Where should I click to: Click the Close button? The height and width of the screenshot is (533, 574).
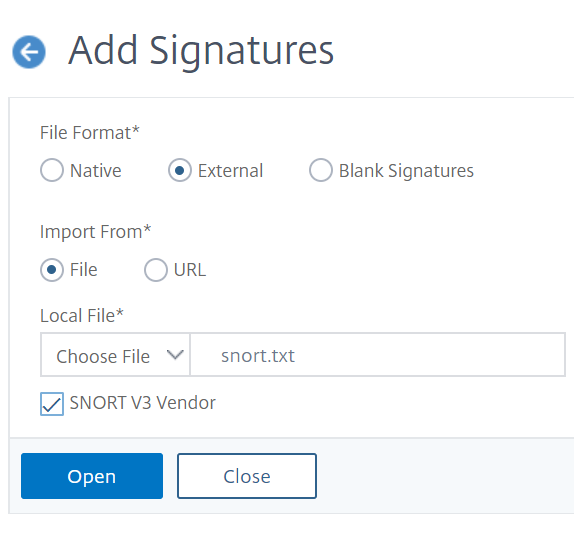tap(247, 476)
